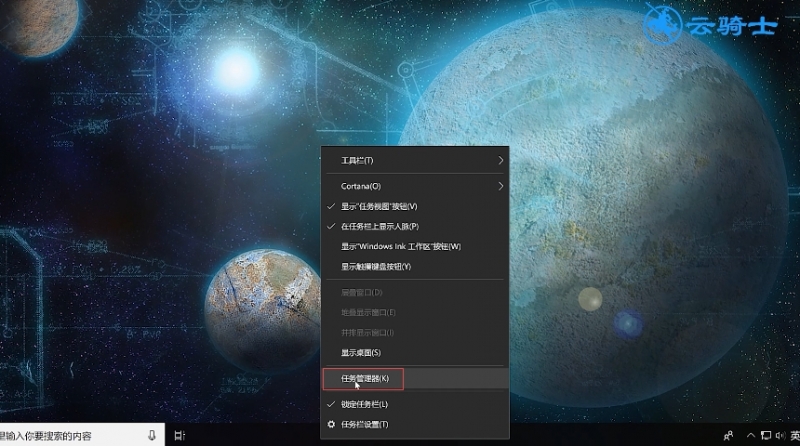Screen dimensions: 800x446
Task: Toggle 在任务栏上显示人脉(P) option
Action: click(x=415, y=226)
